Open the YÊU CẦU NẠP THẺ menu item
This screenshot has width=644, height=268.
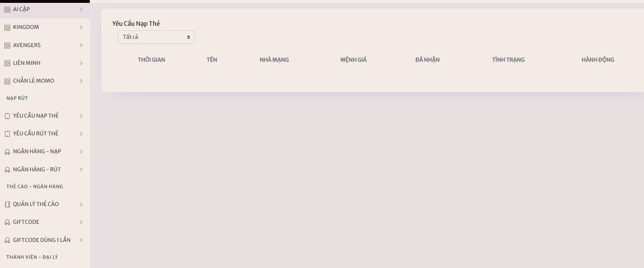[45, 116]
